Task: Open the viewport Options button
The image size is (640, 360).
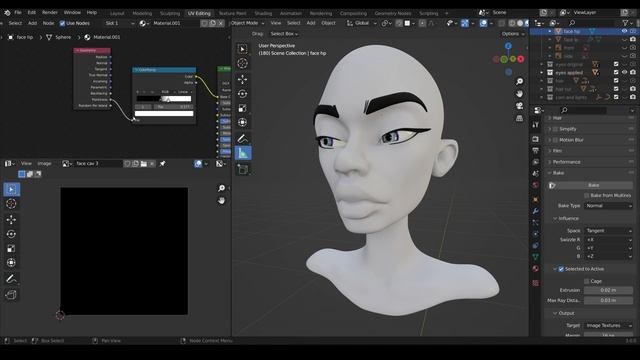Action: pos(513,34)
